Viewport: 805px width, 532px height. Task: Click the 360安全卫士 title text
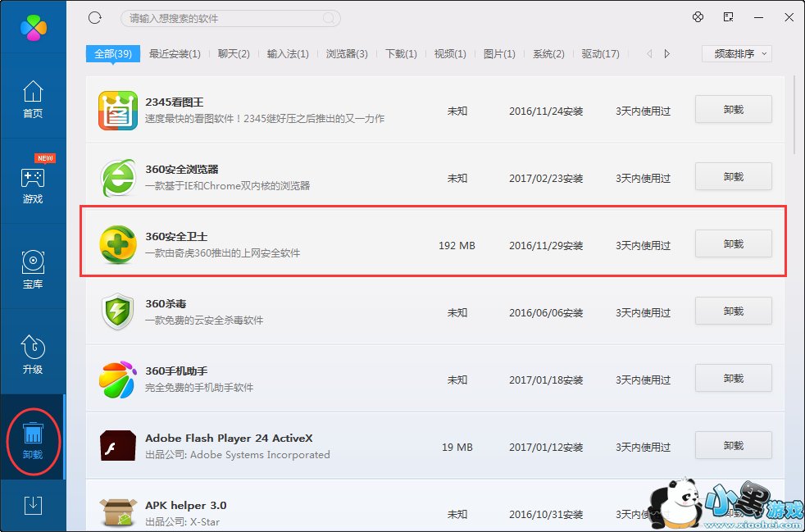coord(176,236)
